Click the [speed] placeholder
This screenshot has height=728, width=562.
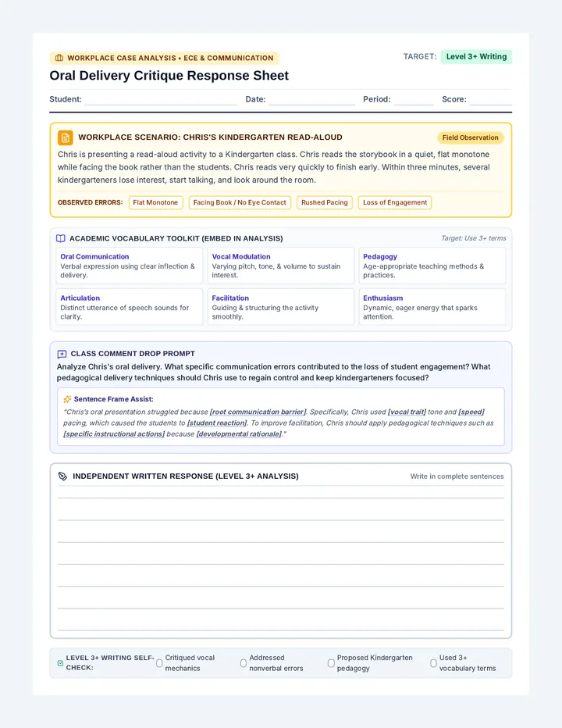coord(471,412)
